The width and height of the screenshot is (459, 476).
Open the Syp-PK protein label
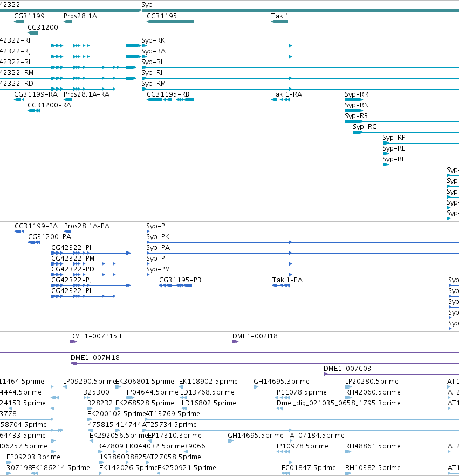[157, 237]
